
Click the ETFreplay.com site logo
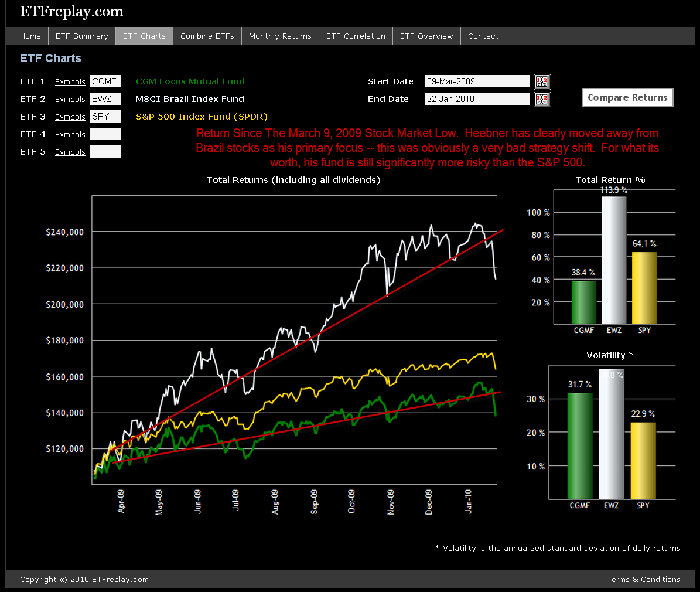[x=72, y=12]
